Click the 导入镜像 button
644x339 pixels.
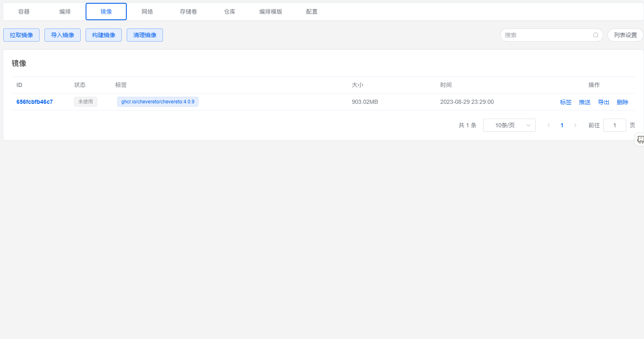tap(63, 35)
